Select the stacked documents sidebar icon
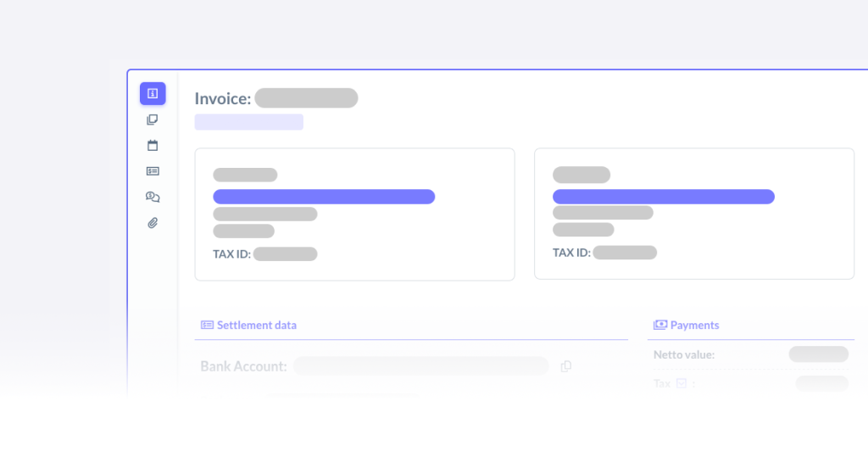 153,120
